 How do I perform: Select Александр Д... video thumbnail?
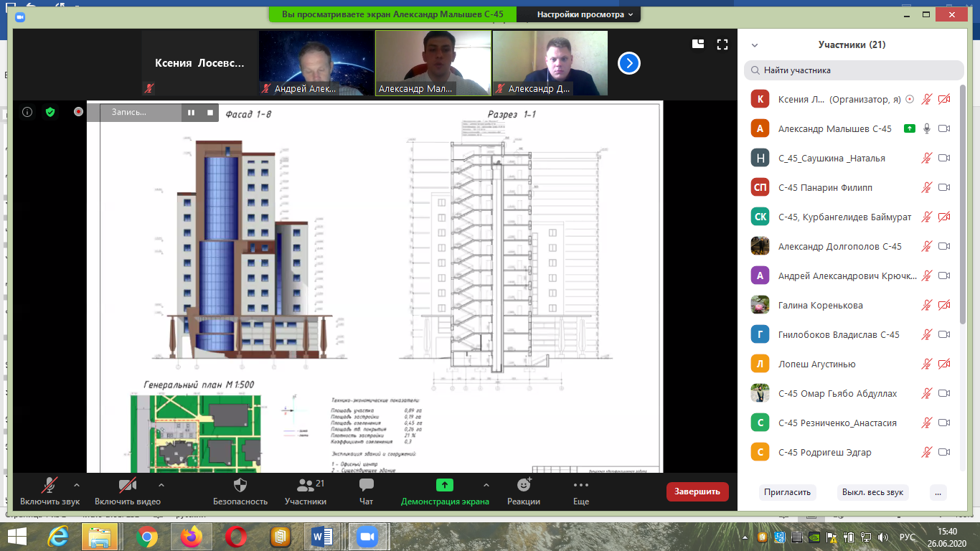[550, 63]
